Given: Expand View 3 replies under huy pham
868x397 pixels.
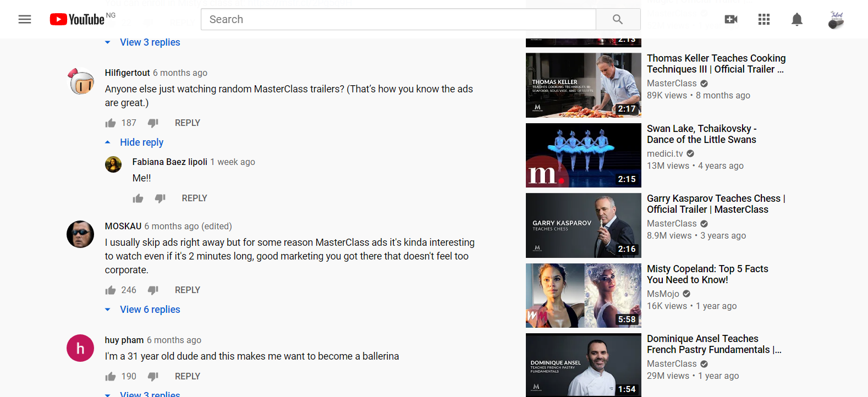Looking at the screenshot, I should (x=143, y=394).
